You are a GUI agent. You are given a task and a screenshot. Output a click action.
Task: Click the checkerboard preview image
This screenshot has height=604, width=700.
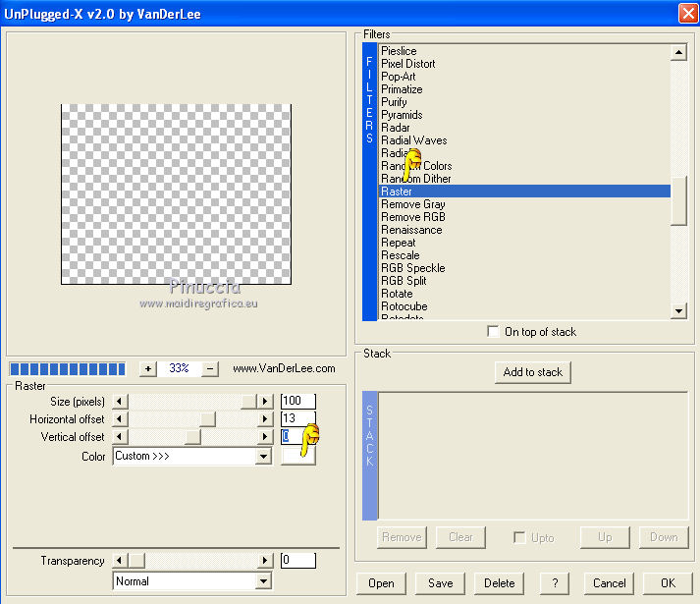tap(176, 193)
